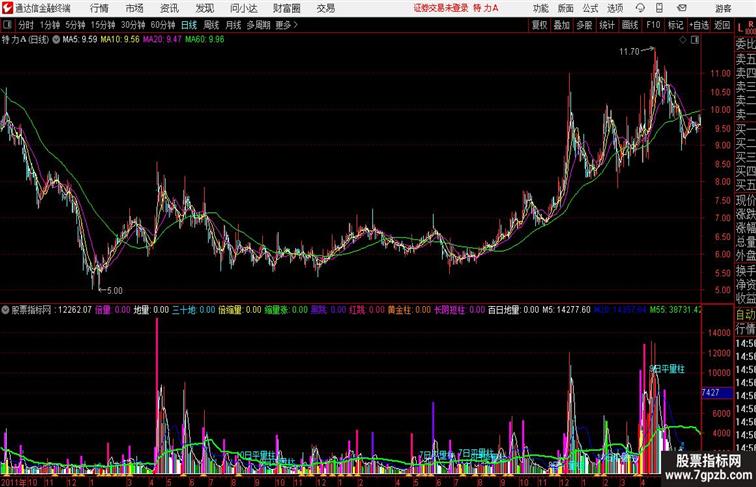Click the 复权 toolbar button
This screenshot has width=756, height=487.
pos(539,25)
